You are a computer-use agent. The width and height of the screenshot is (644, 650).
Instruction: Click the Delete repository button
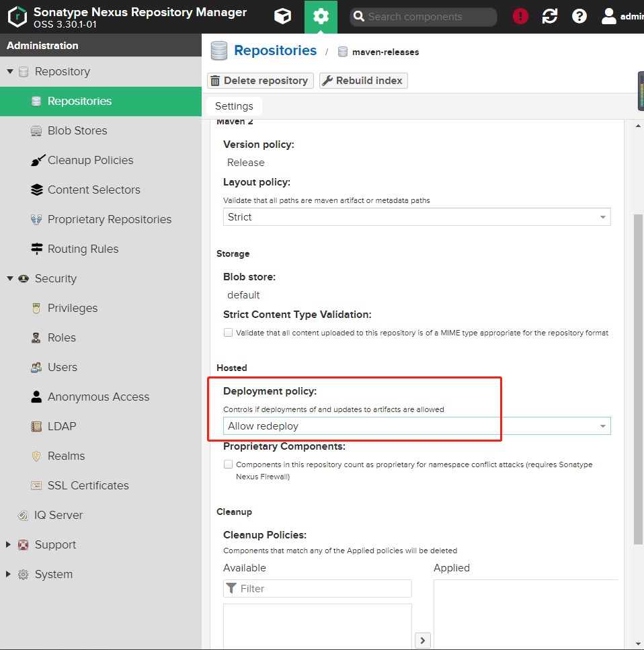click(x=260, y=81)
